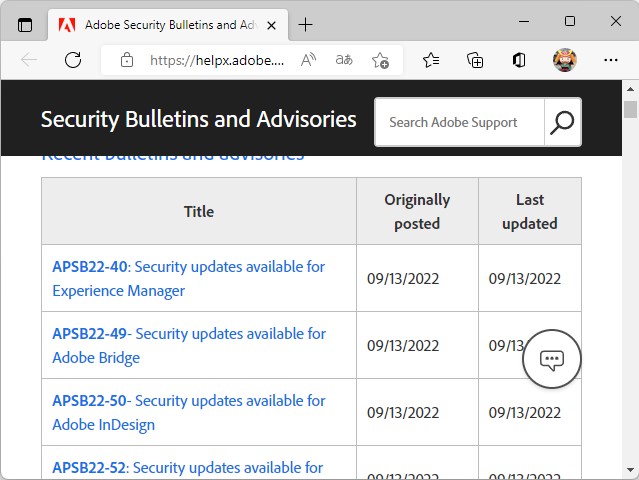Open a new tab with plus button

(305, 24)
